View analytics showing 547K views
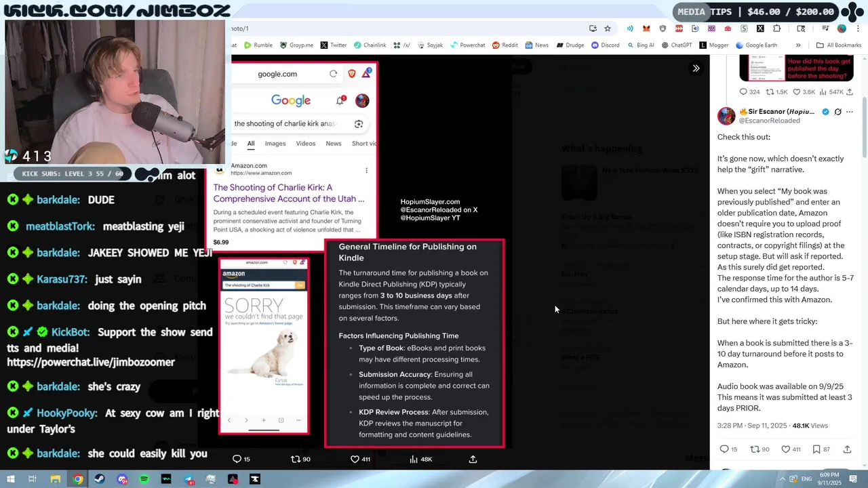This screenshot has width=868, height=488. click(x=832, y=92)
